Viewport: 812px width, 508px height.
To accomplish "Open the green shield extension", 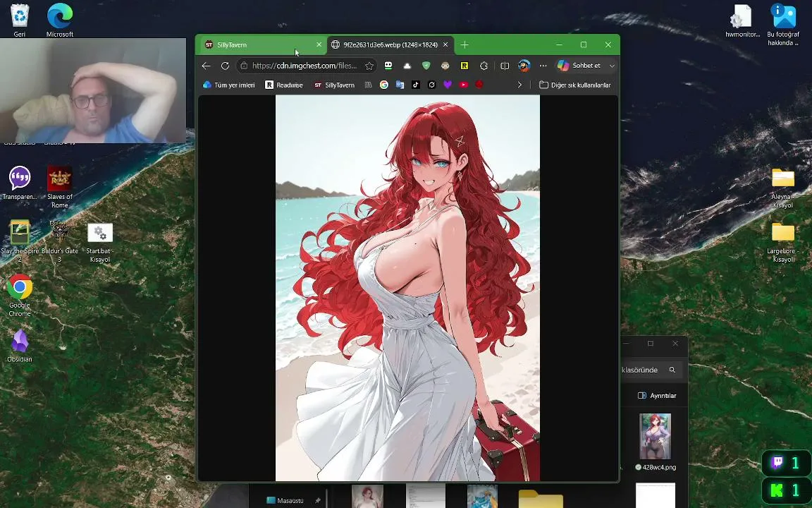I will (x=426, y=66).
